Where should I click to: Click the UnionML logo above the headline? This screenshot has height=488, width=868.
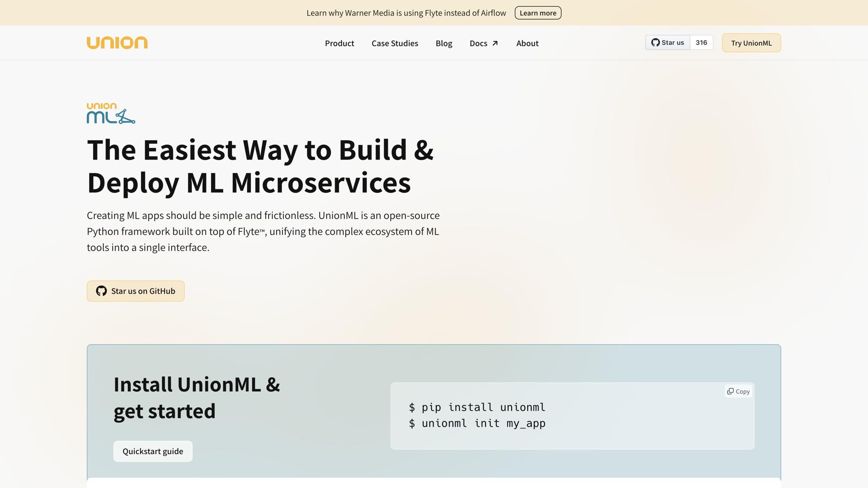111,113
